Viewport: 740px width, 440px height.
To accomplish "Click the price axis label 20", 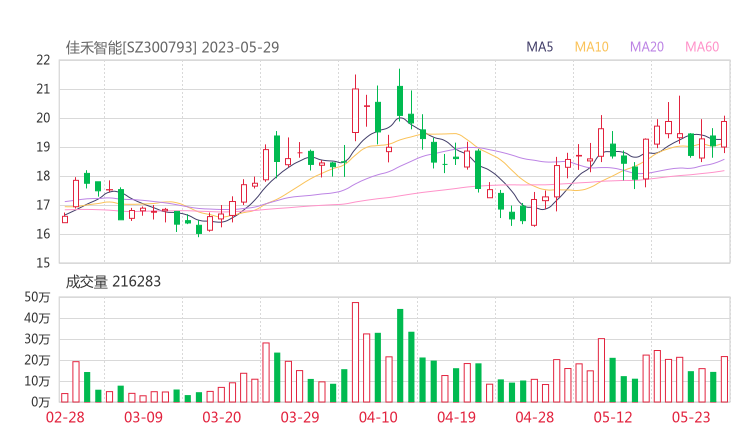I will (43, 118).
